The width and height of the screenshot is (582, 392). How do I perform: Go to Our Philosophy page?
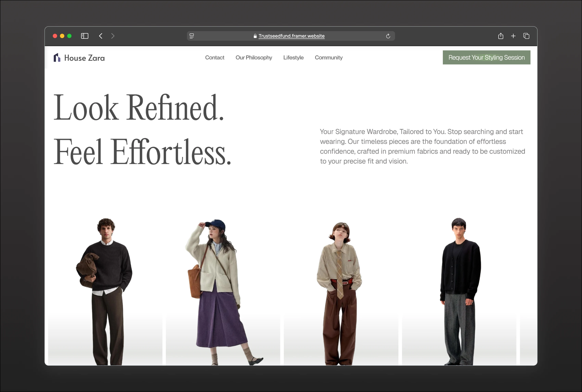click(254, 57)
